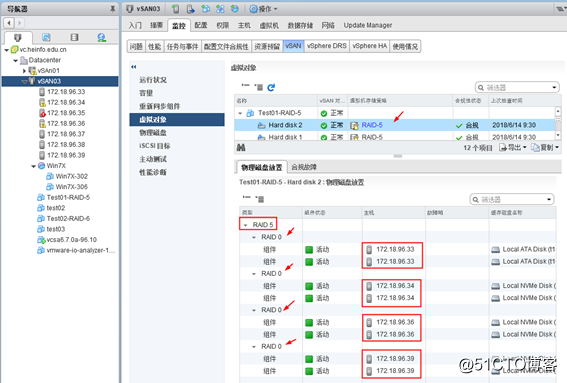Click the disk icon for the first Local ATA Disk

pyautogui.click(x=495, y=250)
